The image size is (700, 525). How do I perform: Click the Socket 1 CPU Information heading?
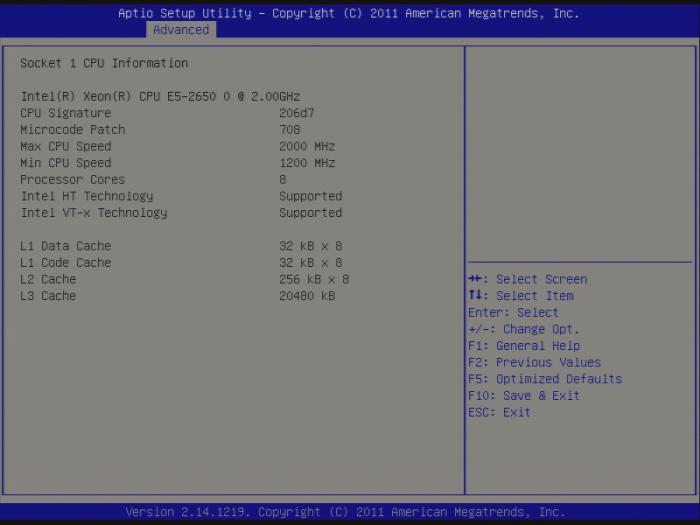[104, 63]
